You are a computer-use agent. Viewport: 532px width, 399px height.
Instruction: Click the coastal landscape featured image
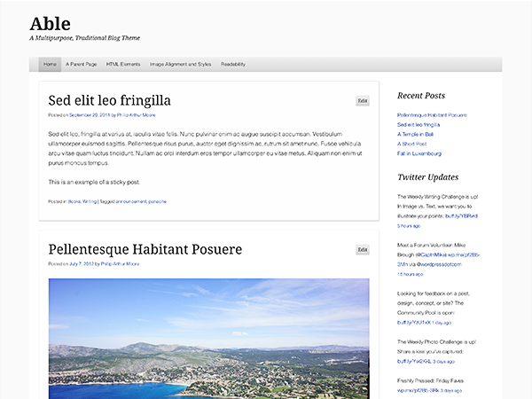pyautogui.click(x=208, y=337)
